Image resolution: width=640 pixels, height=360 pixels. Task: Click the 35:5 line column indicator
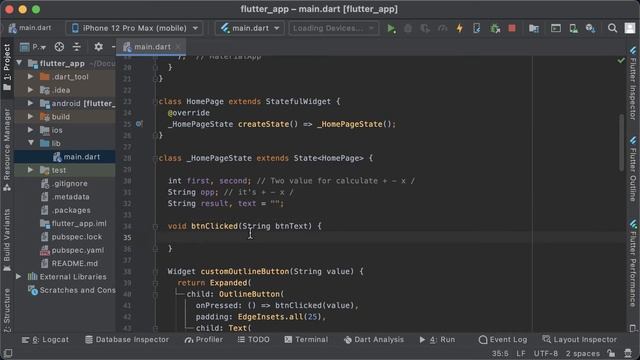(500, 353)
